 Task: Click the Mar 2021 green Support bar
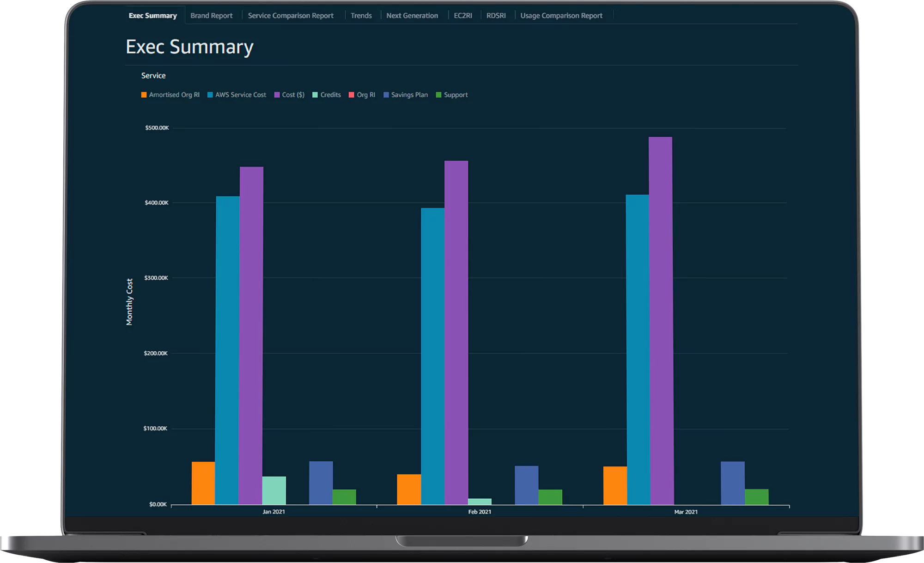coord(757,497)
